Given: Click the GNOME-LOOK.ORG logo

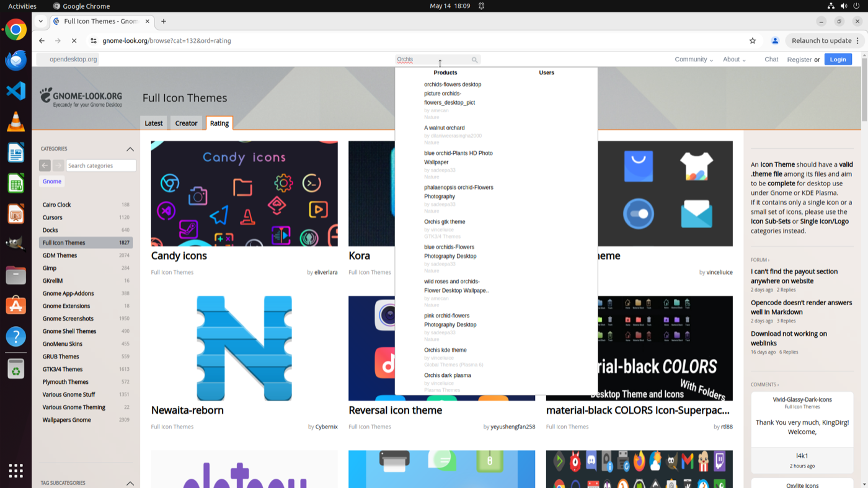Looking at the screenshot, I should click(x=81, y=98).
